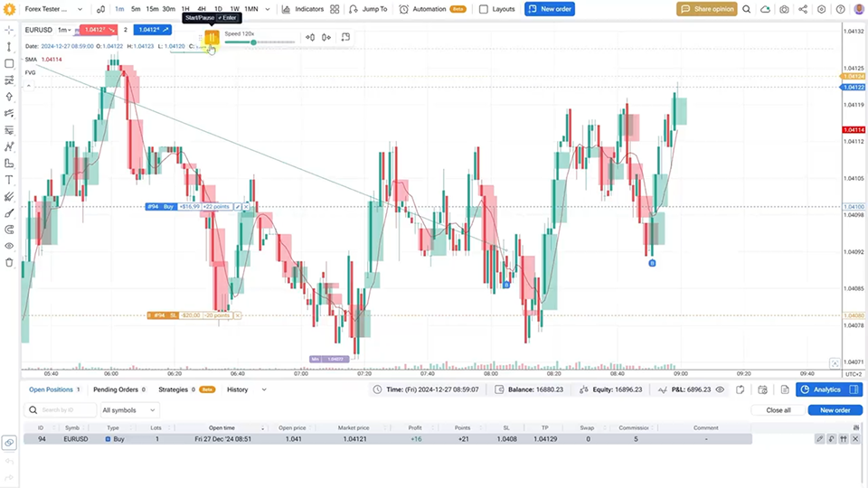This screenshot has height=488, width=868.
Task: Close position 94 with X icon
Action: coord(855,439)
